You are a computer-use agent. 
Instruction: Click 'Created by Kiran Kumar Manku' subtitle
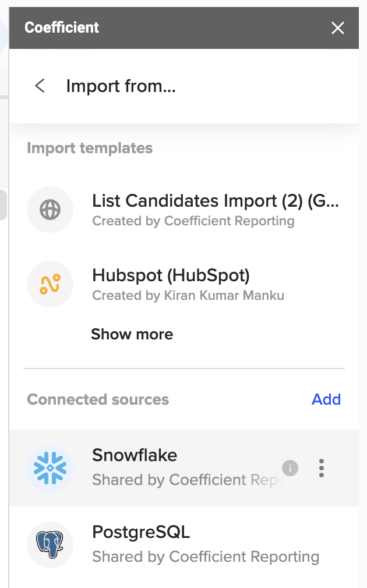(188, 296)
